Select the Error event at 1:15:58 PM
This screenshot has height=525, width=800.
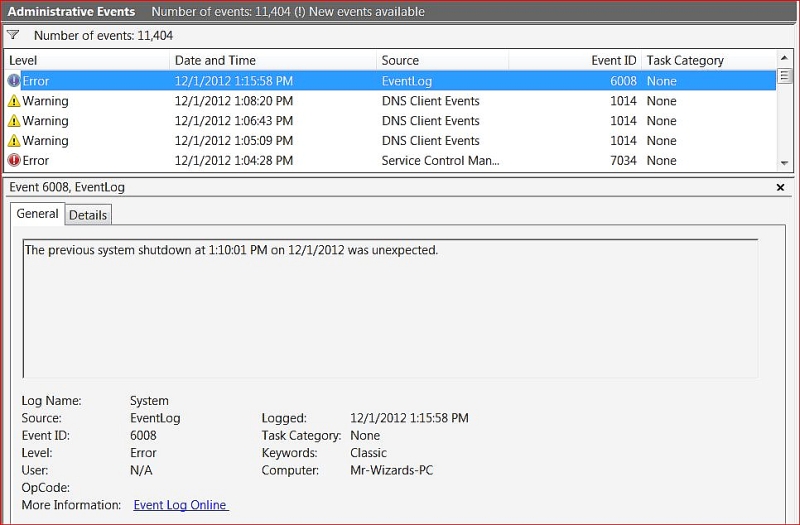point(391,81)
